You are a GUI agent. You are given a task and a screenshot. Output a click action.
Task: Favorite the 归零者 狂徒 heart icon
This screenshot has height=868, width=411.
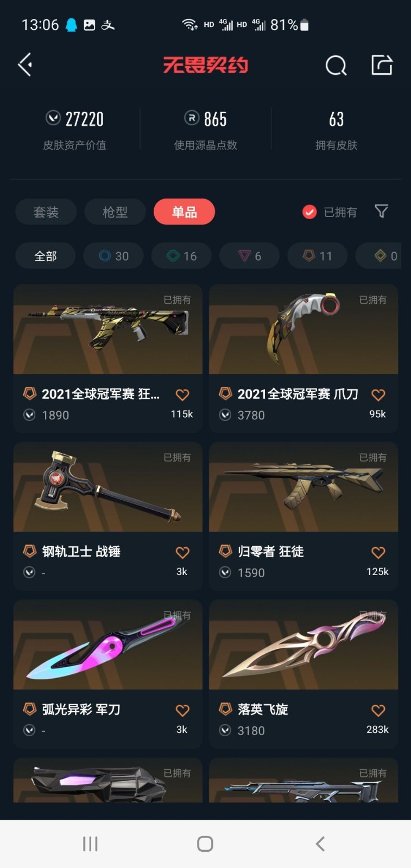pos(378,552)
